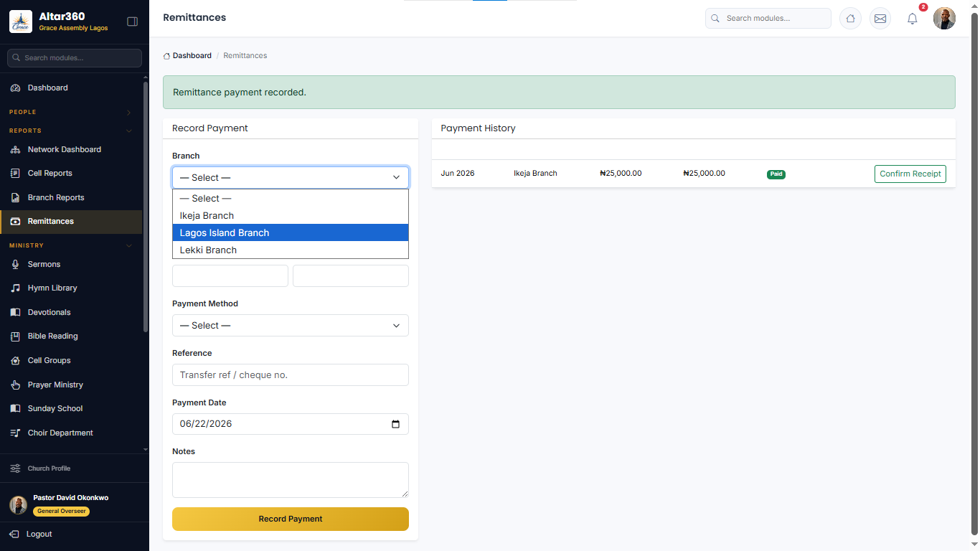Choose Lekki Branch from the list
Screen dimensions: 980x551
point(291,250)
